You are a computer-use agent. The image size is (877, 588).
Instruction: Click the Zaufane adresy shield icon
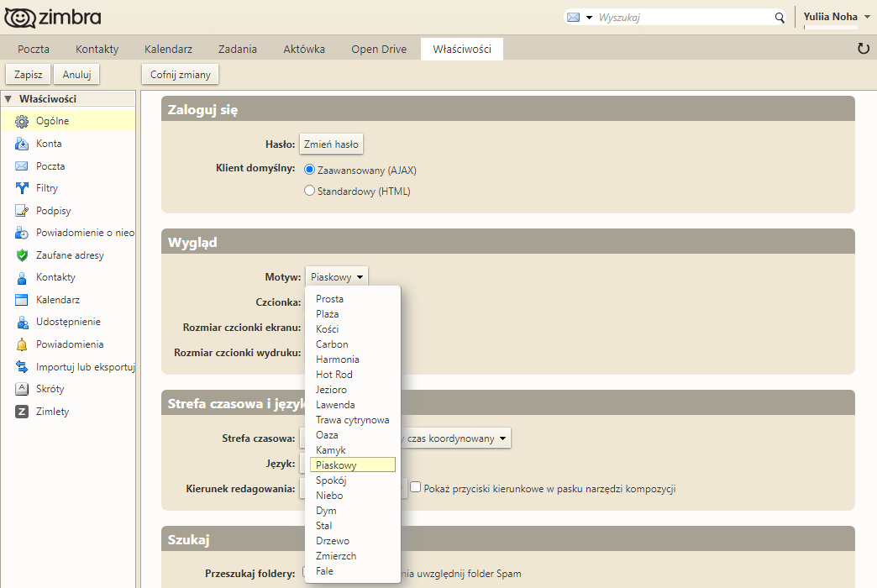[22, 255]
